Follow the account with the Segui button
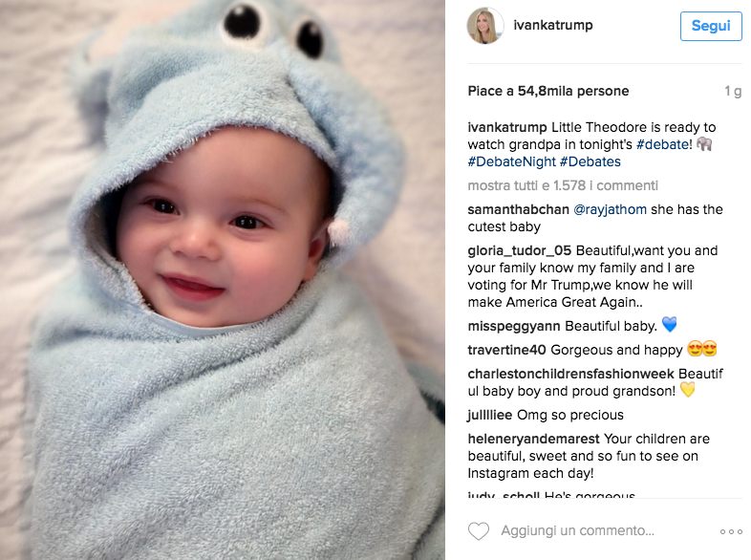751x560 pixels. tap(711, 26)
